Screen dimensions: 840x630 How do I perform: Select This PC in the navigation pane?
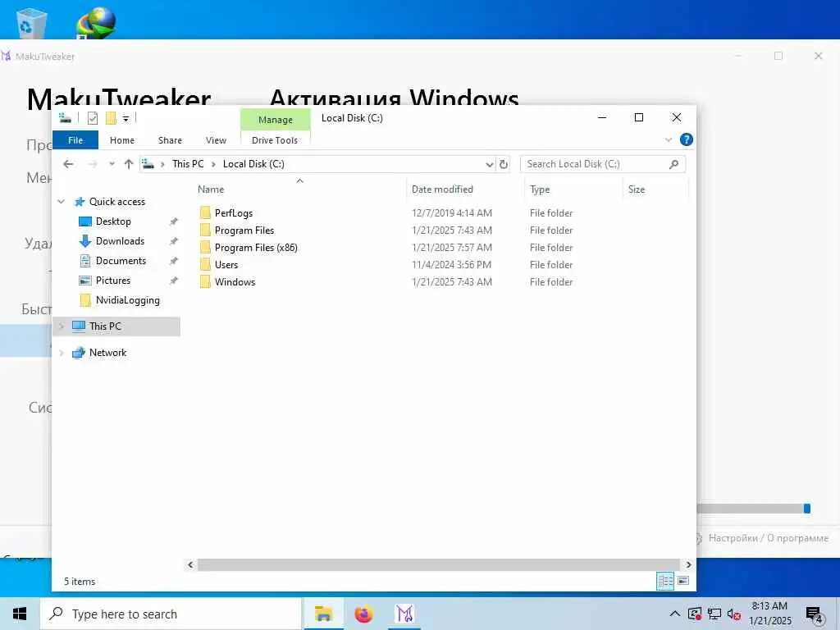coord(105,326)
